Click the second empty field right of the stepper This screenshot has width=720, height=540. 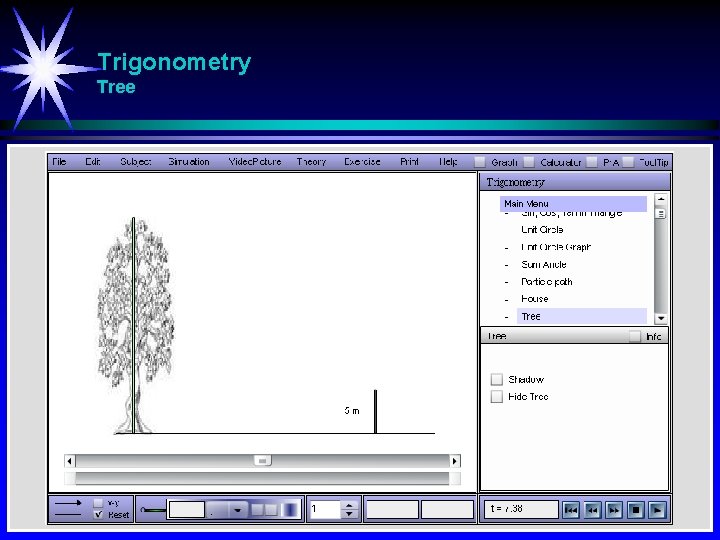pyautogui.click(x=447, y=510)
